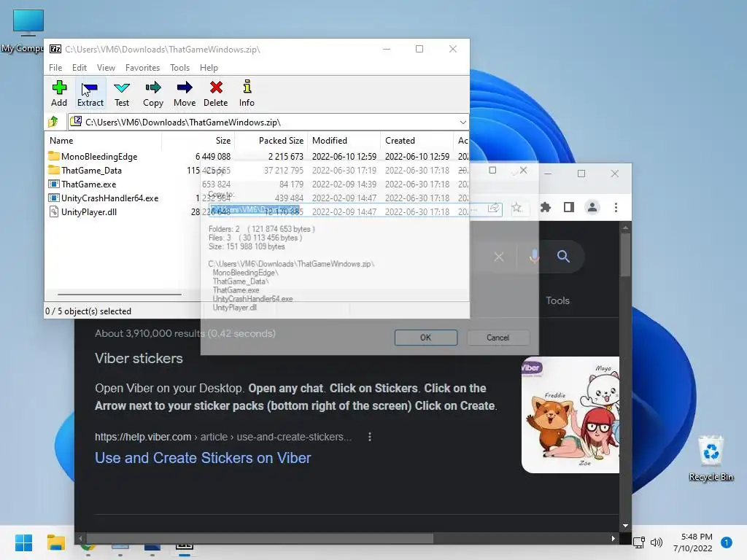Open the Info toolbar icon
Viewport: 747px width, 560px height.
tap(247, 93)
